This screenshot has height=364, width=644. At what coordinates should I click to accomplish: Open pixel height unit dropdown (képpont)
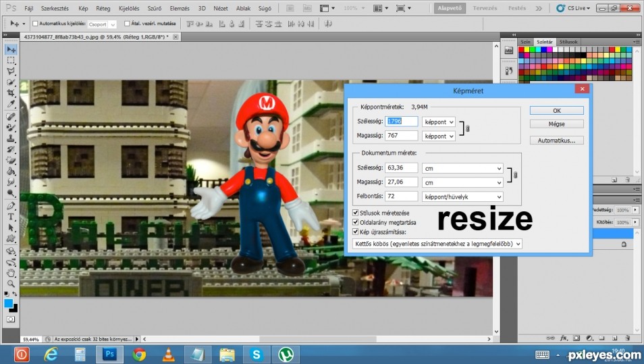coord(439,136)
